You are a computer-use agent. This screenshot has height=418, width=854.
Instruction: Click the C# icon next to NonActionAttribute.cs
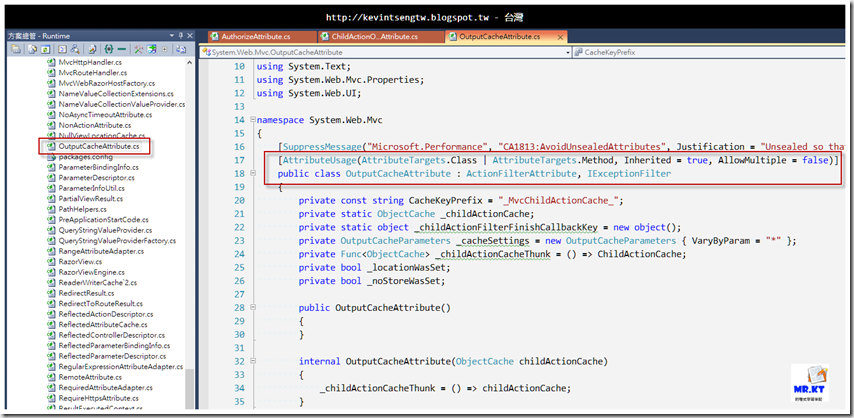[x=51, y=125]
